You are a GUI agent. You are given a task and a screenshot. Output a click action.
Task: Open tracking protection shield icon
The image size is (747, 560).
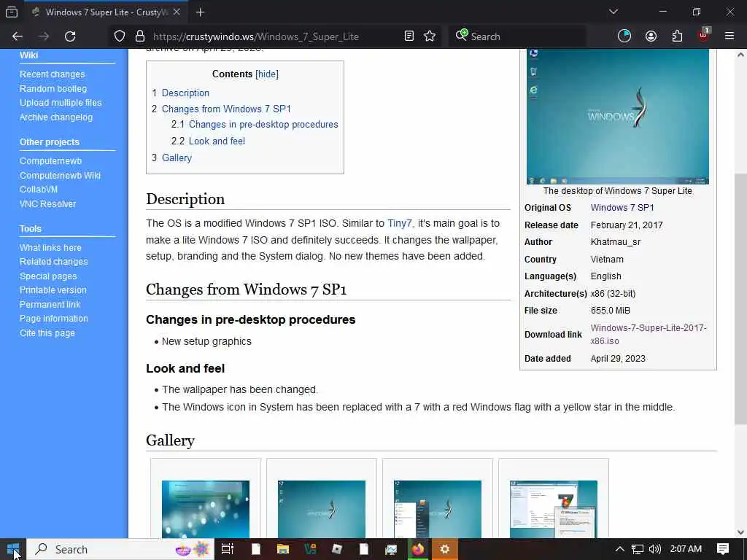click(x=120, y=36)
